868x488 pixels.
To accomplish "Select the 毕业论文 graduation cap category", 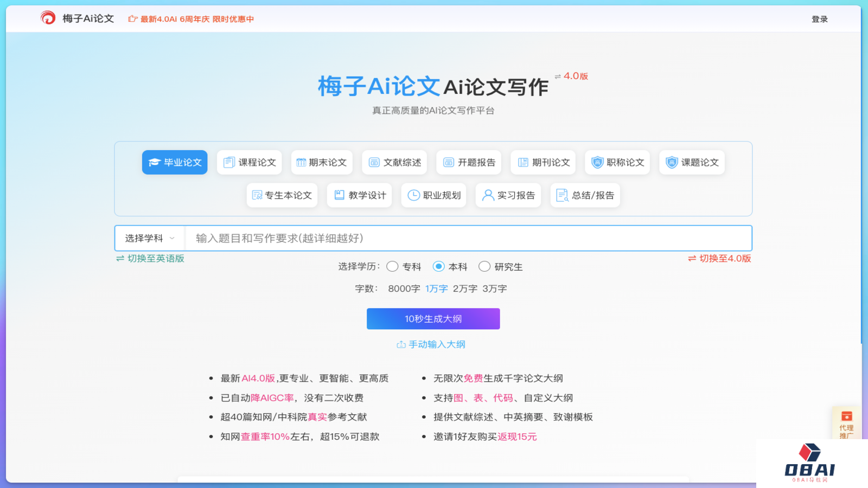I will (x=155, y=162).
